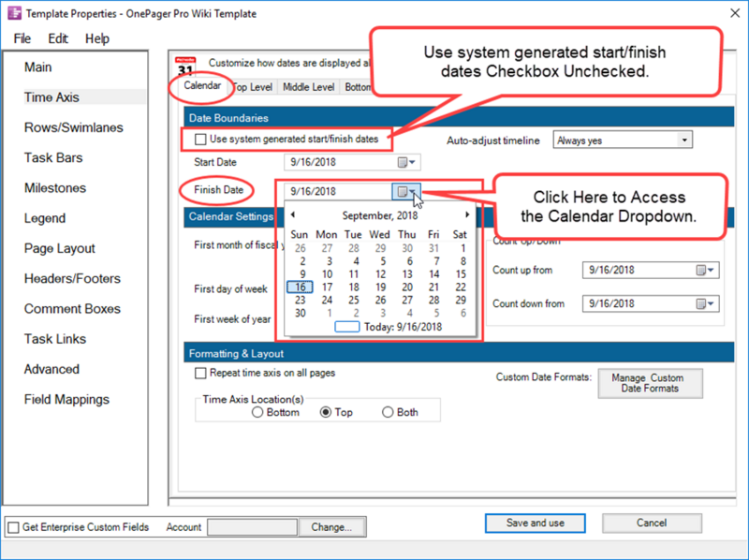
Task: Open Field Mappings settings page
Action: pyautogui.click(x=66, y=400)
